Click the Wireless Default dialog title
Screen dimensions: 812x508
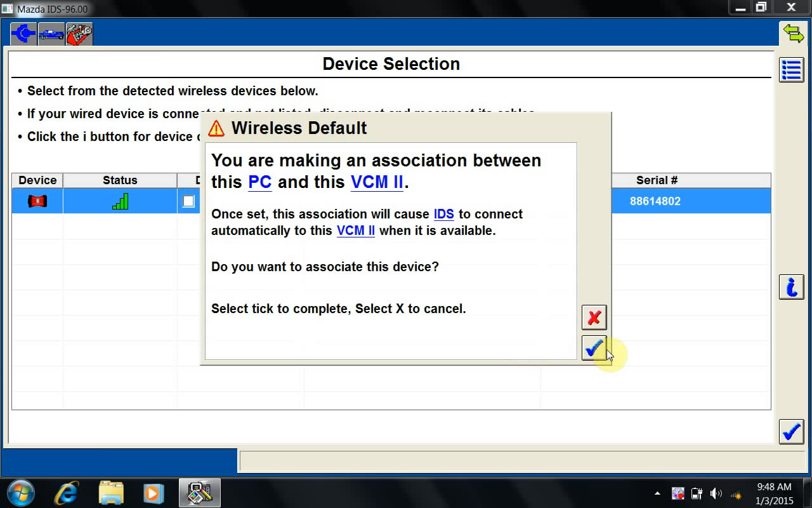[299, 128]
